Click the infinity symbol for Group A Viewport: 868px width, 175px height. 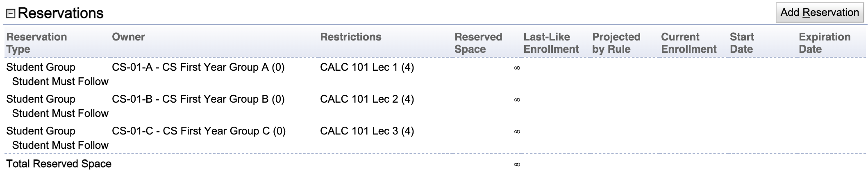(x=517, y=68)
